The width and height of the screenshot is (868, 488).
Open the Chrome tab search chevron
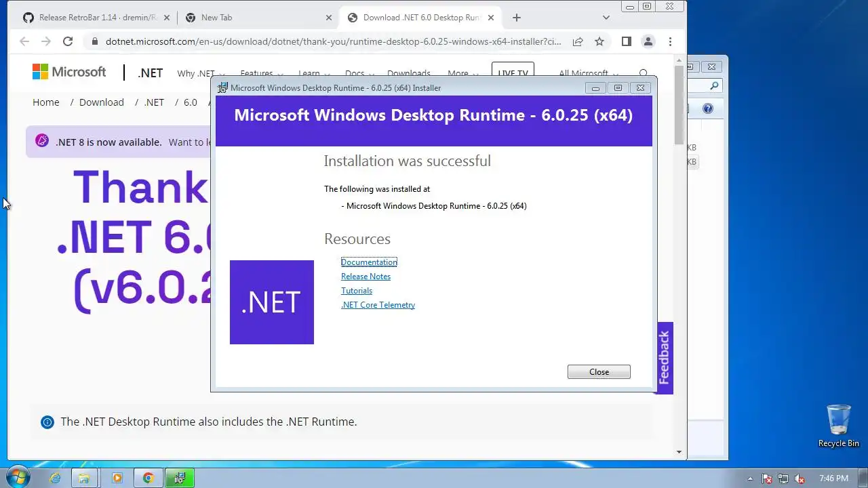click(x=606, y=18)
